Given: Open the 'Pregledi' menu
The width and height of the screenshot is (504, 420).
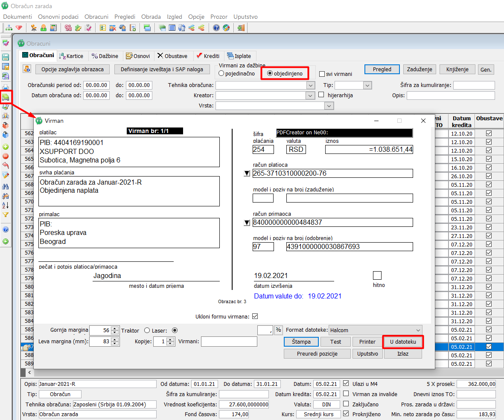Looking at the screenshot, I should tap(125, 17).
